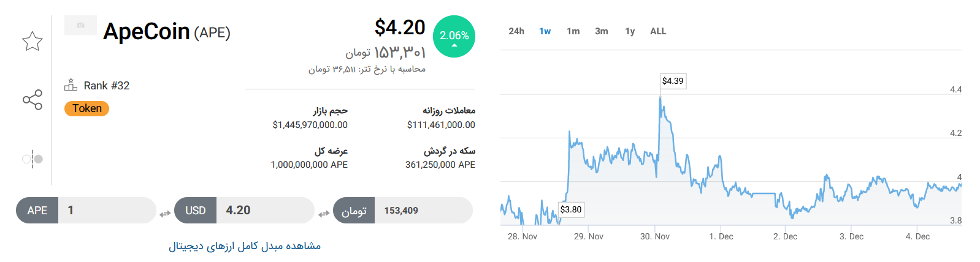
Task: Click the rank podium icon
Action: [71, 85]
